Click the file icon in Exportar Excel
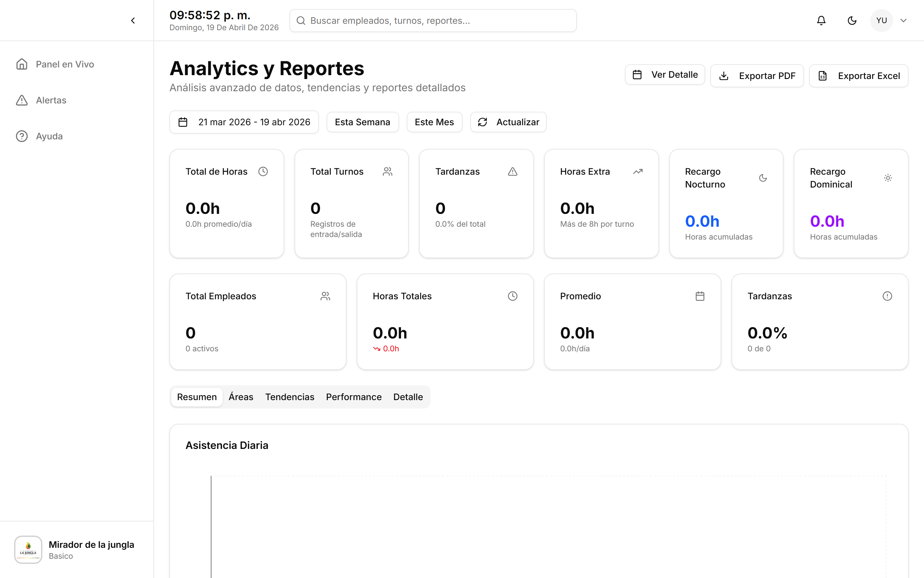The width and height of the screenshot is (924, 578). click(822, 76)
